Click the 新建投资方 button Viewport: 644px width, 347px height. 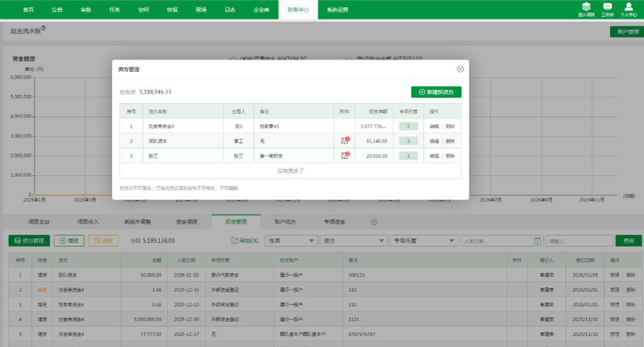point(436,92)
